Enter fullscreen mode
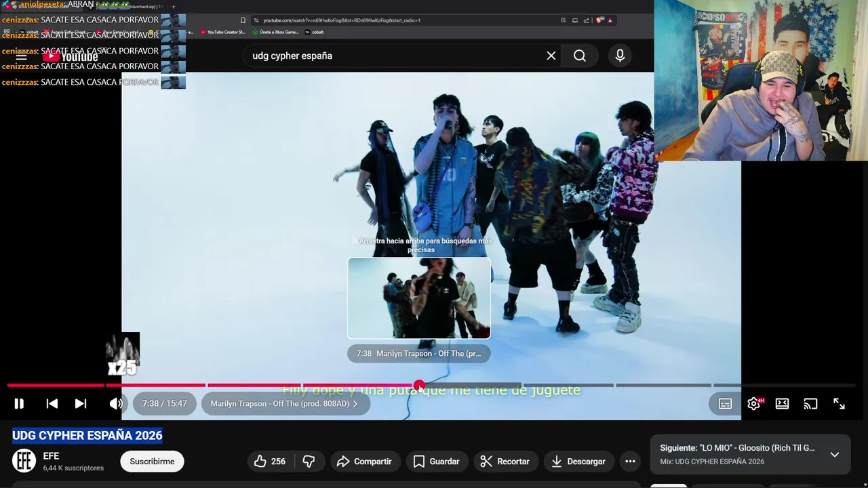 pos(839,403)
